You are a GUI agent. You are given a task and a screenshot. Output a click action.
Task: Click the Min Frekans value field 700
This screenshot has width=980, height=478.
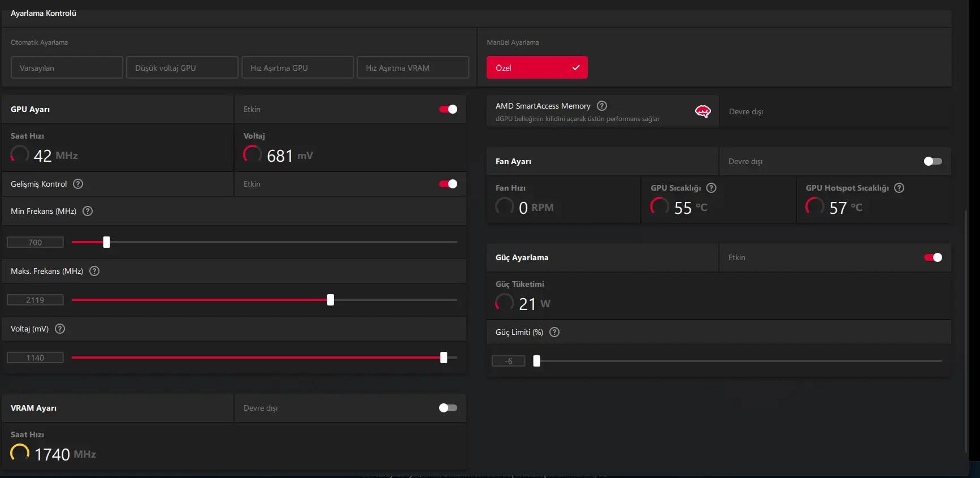click(x=35, y=242)
